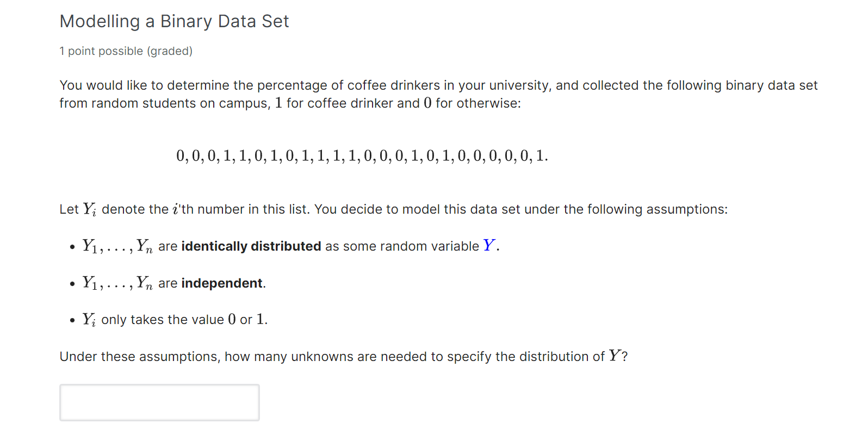Click the number 0 for otherwise

click(x=427, y=103)
